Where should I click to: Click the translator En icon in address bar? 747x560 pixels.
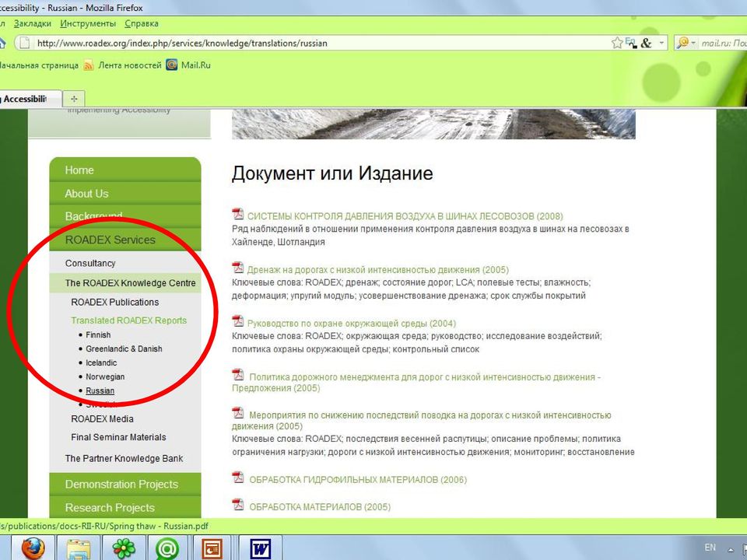(631, 43)
